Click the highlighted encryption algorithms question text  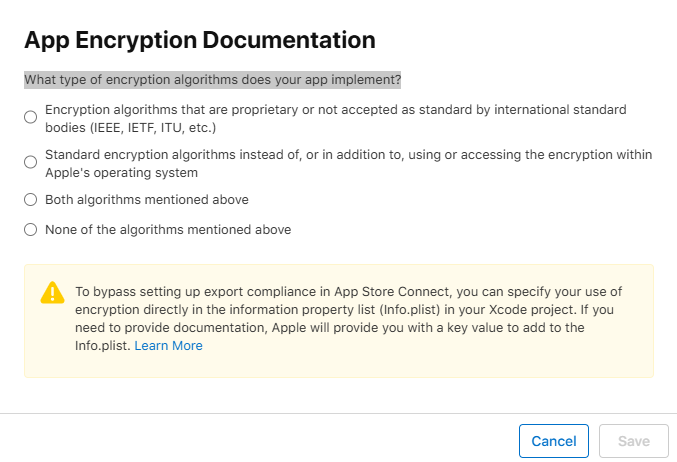[212, 80]
